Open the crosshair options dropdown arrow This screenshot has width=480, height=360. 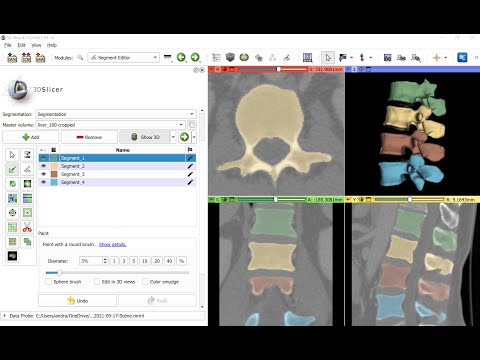coord(445,58)
